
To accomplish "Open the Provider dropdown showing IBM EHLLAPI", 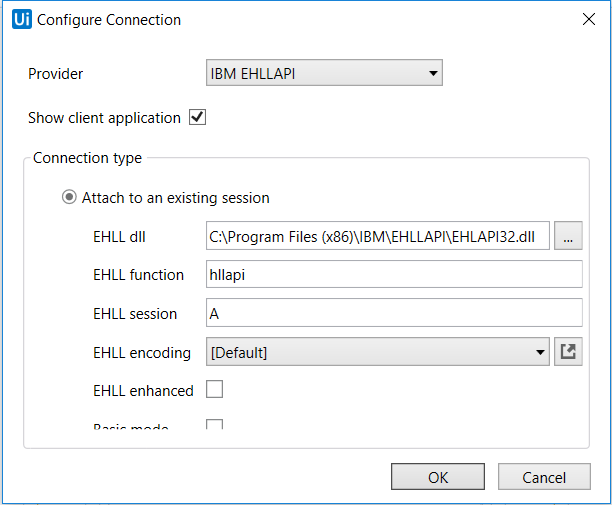I will (323, 73).
